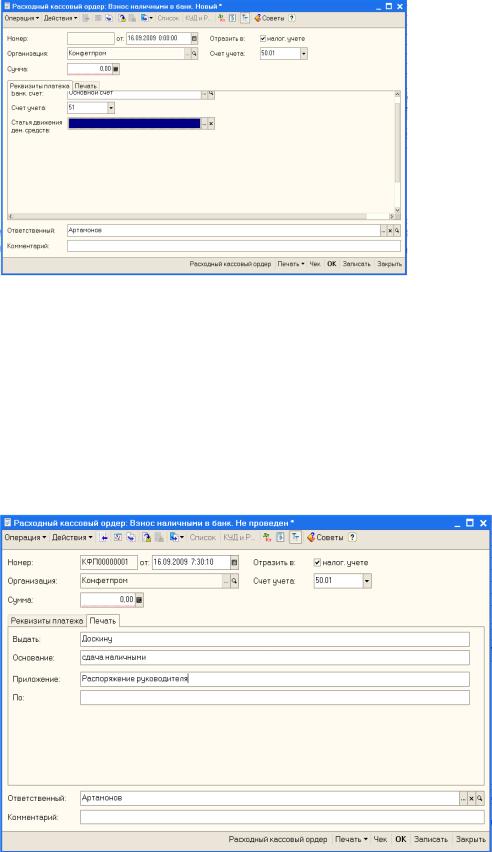The height and width of the screenshot is (852, 492).
Task: Click the Чек button in the top window
Action: click(x=315, y=264)
